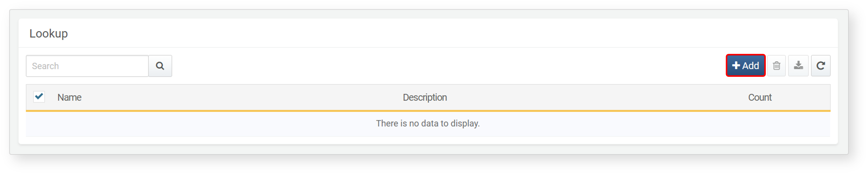Click the 'There is no data to display' row
This screenshot has height=174, width=868.
428,123
